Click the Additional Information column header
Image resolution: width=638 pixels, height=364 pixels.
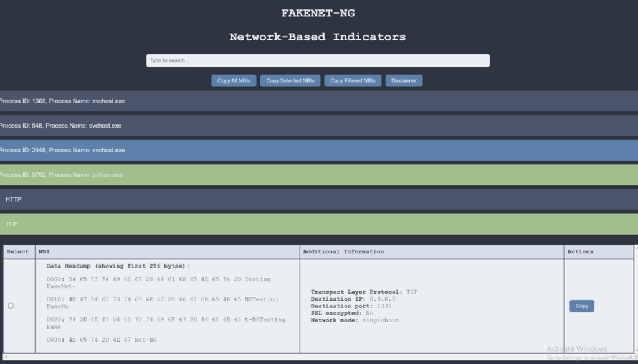343,251
